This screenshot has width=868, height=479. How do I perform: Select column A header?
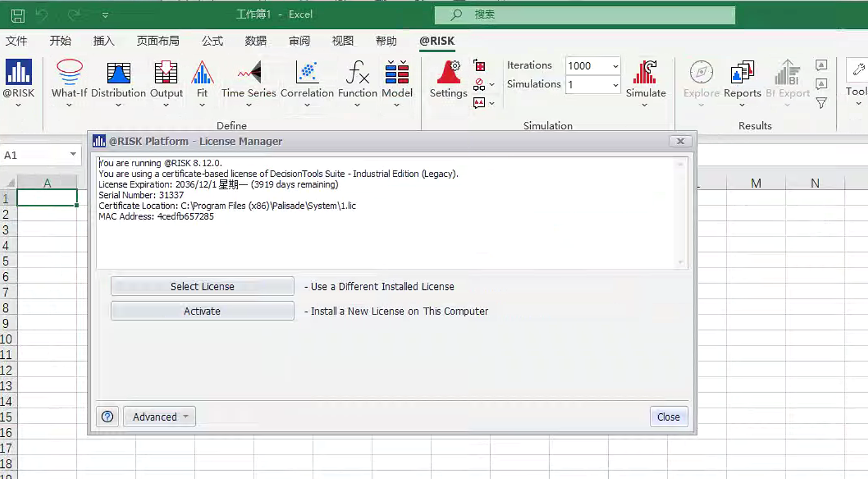click(x=47, y=183)
